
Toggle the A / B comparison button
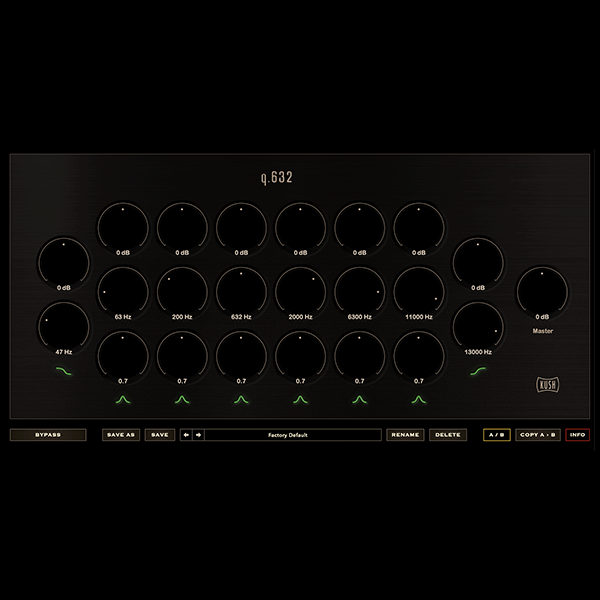coord(497,435)
